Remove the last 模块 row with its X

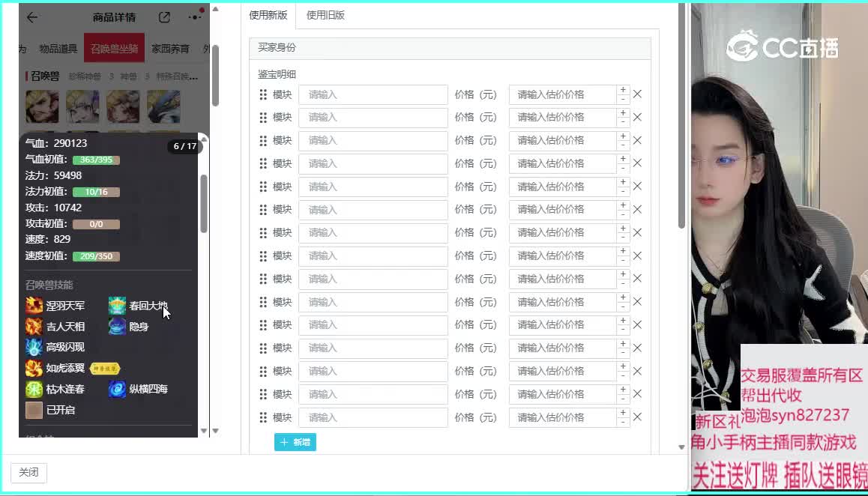[637, 417]
